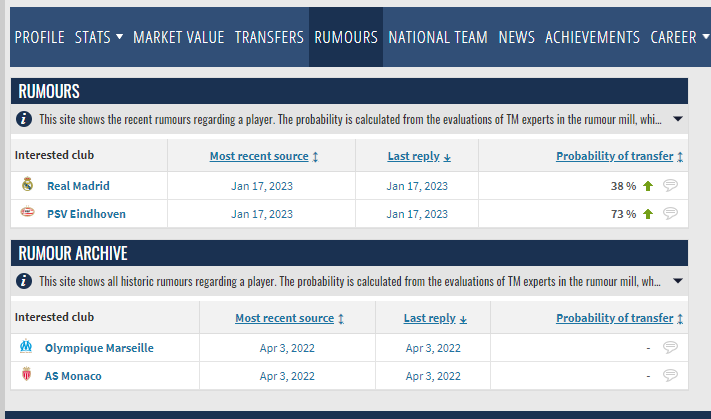The width and height of the screenshot is (711, 419).
Task: Click the AS Monaco crest icon
Action: tap(27, 375)
